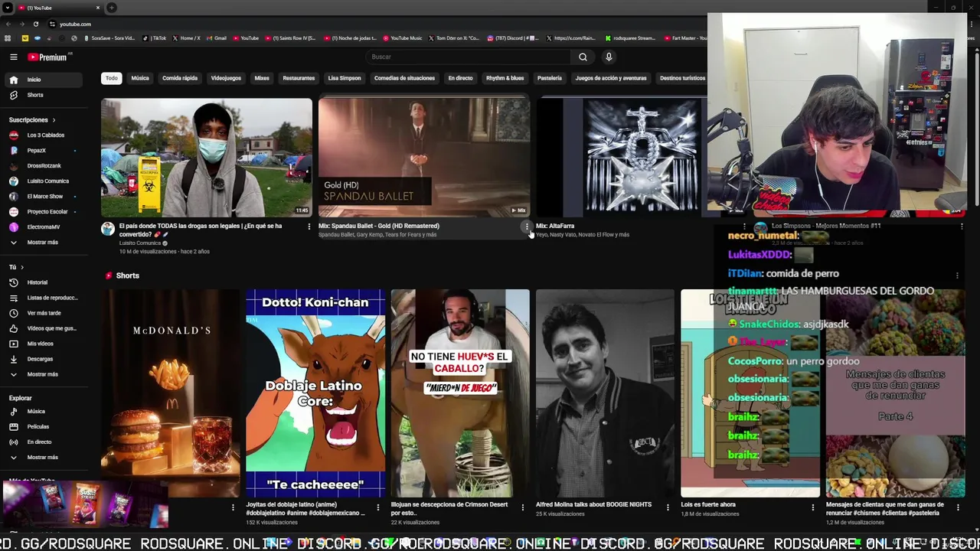980x551 pixels.
Task: Close the (1) YouTube tab
Action: (x=98, y=8)
